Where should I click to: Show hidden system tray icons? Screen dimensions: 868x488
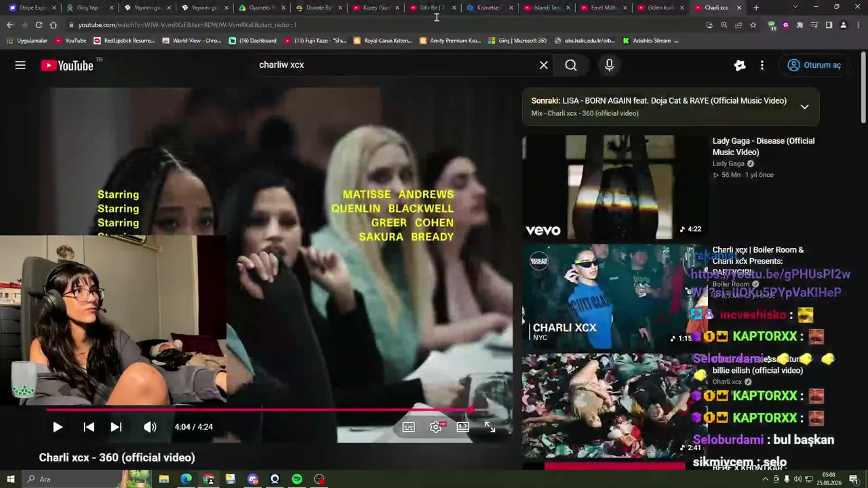click(766, 479)
